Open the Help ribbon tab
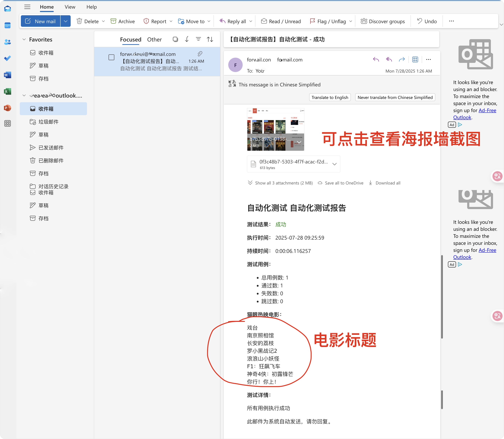This screenshot has width=504, height=439. pos(92,7)
